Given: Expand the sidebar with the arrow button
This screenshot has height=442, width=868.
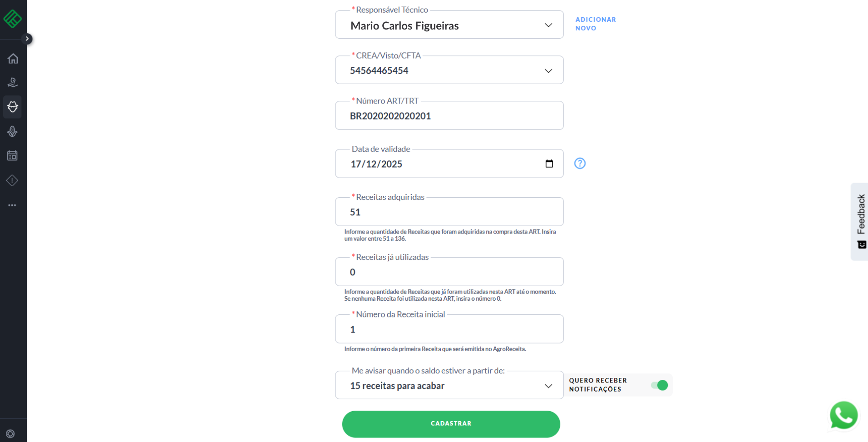Looking at the screenshot, I should [x=27, y=39].
